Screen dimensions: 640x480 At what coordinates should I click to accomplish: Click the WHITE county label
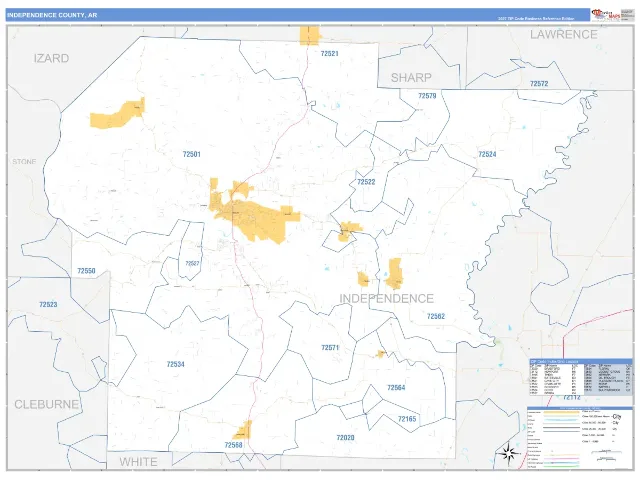pyautogui.click(x=138, y=462)
